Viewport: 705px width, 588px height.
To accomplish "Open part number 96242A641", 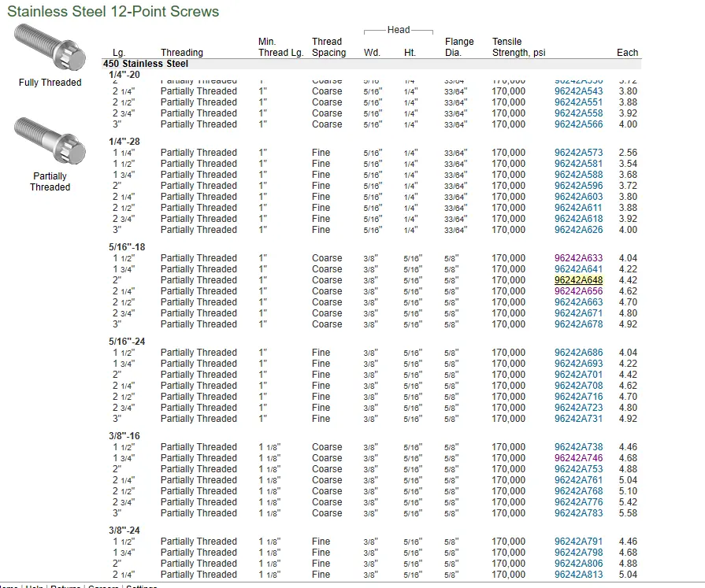I will coord(578,269).
